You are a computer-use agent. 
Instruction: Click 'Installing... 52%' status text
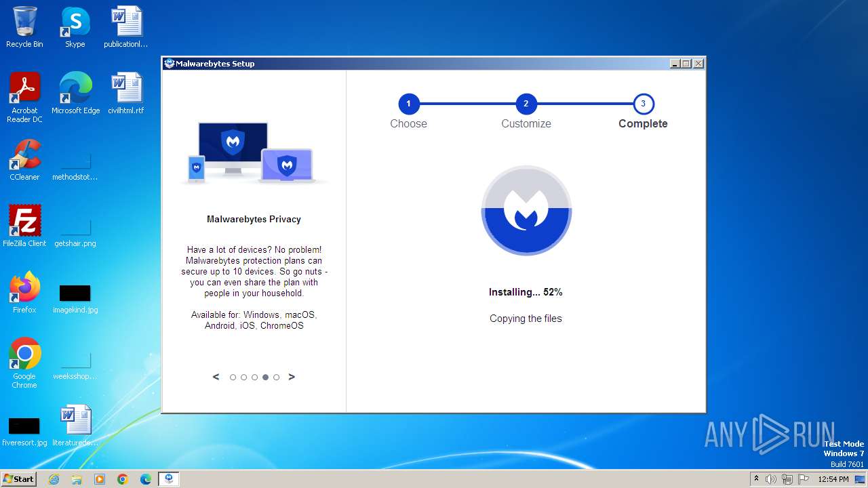pos(526,292)
